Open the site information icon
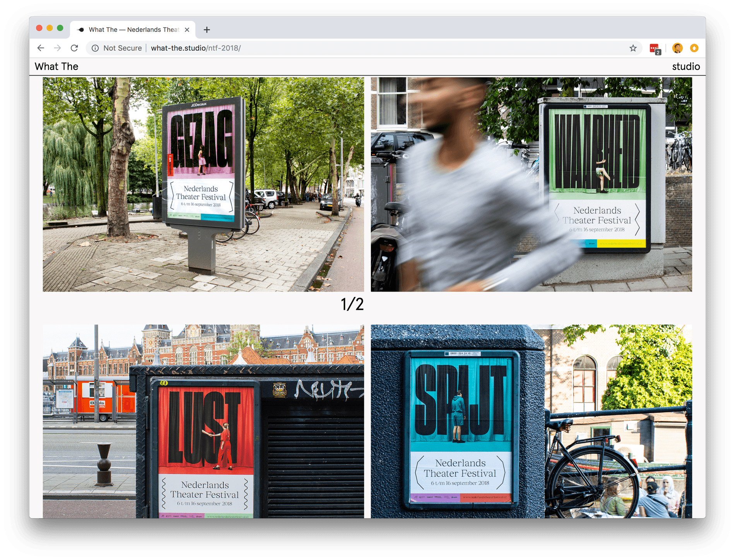Viewport: 735px width, 560px height. point(95,48)
